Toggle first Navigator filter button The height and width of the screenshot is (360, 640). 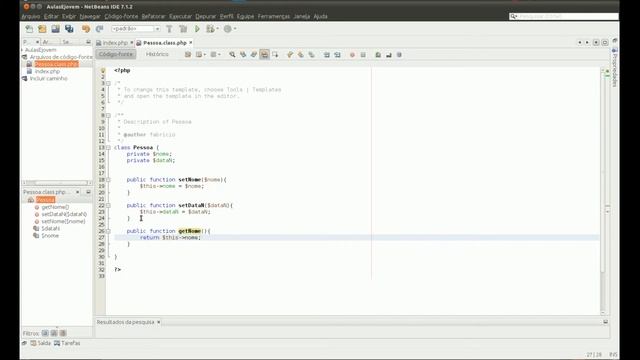45,333
